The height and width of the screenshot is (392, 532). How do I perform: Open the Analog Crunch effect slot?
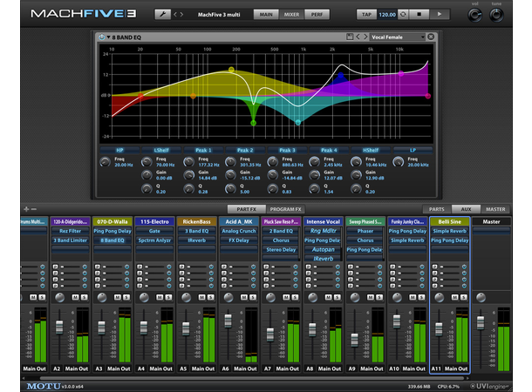pos(239,231)
